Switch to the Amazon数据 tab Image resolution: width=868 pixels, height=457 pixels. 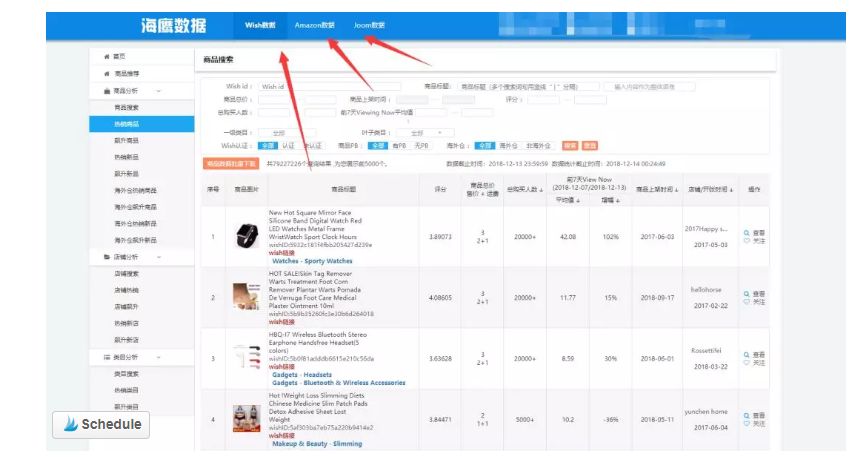pos(314,25)
